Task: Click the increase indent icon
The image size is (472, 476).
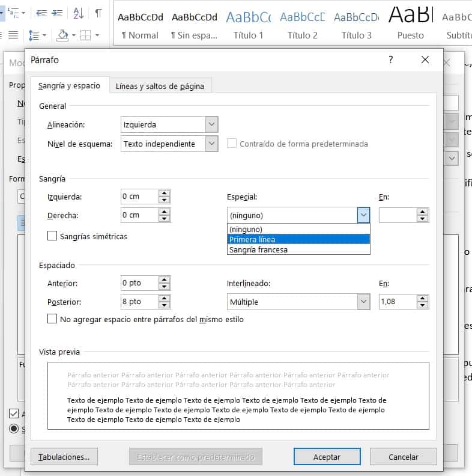Action: tap(57, 13)
